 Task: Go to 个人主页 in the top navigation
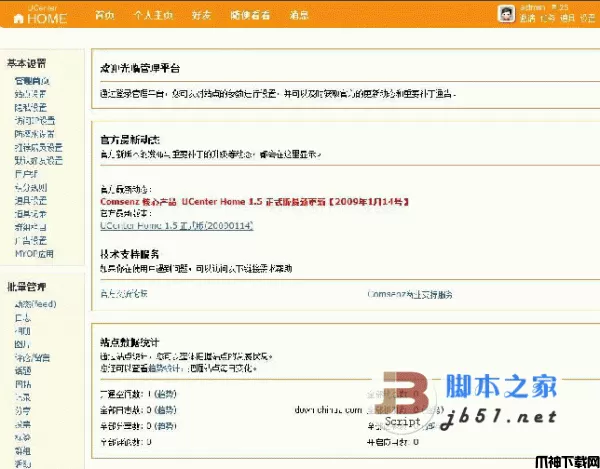pos(153,15)
